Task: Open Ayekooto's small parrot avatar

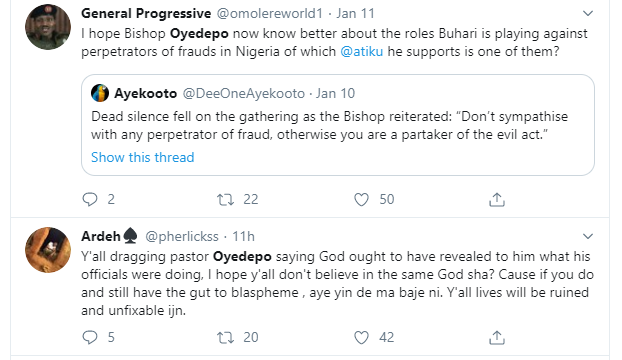Action: [x=100, y=93]
